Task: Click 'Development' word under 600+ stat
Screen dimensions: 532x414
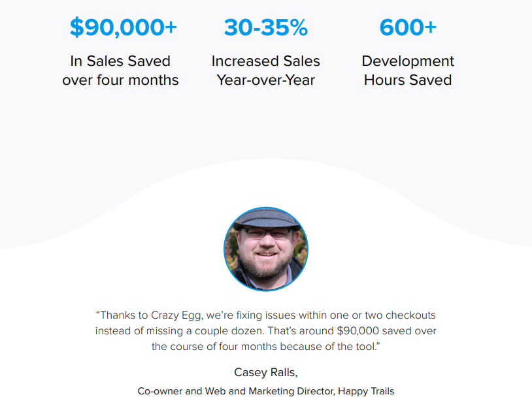Action: point(407,62)
